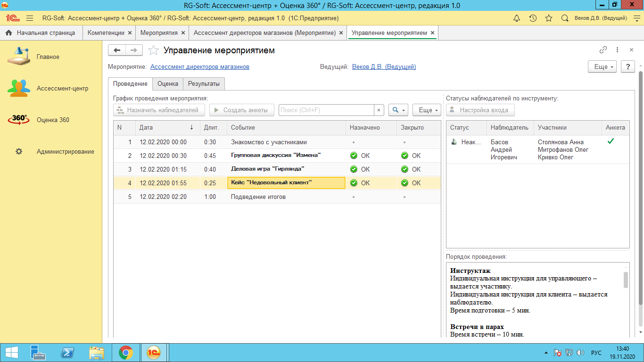Screen dimensions: 644x362
Task: Open the top-right Еще dropdown
Action: (x=603, y=67)
